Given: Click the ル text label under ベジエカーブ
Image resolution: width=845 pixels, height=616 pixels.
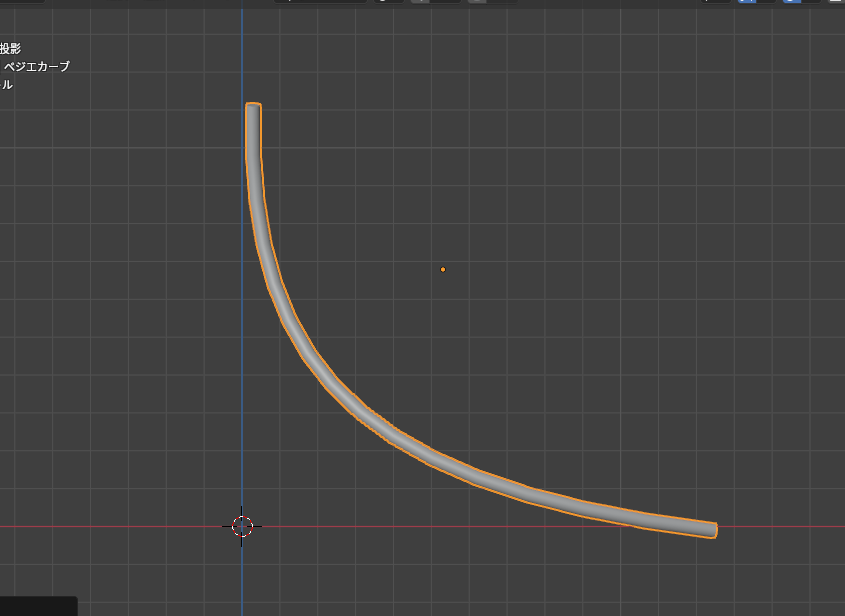Looking at the screenshot, I should (x=7, y=85).
